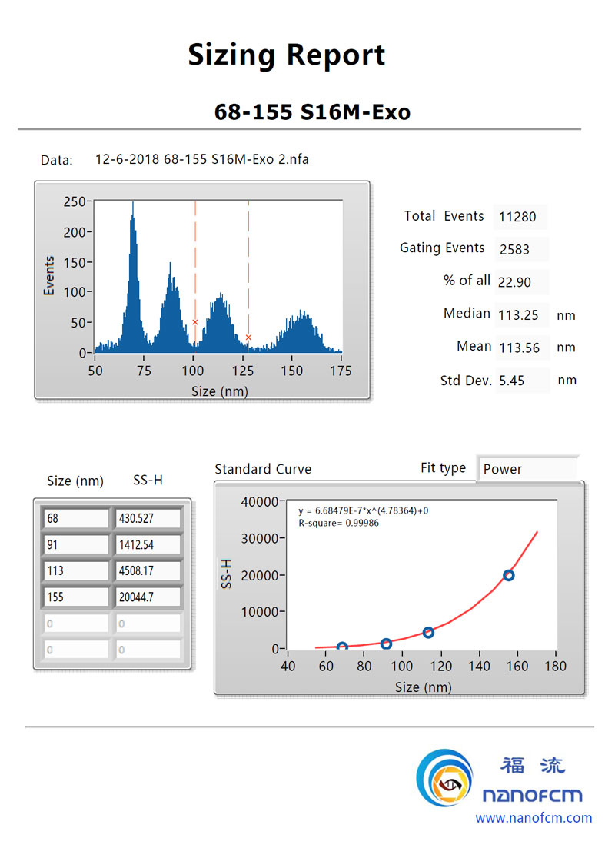This screenshot has height=868, width=615.
Task: Click the Size field containing 155
Action: click(76, 597)
